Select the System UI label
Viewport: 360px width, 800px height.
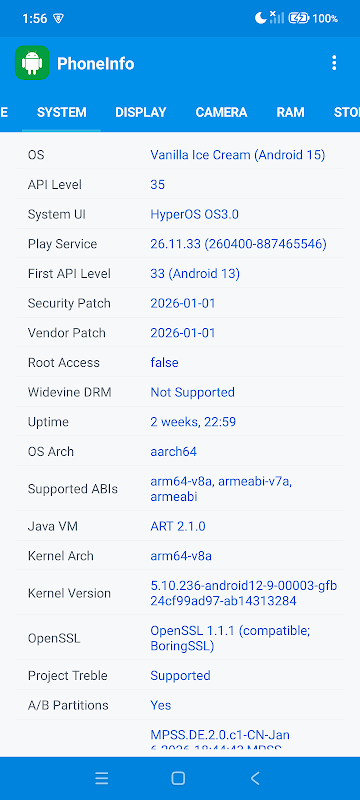pos(57,214)
